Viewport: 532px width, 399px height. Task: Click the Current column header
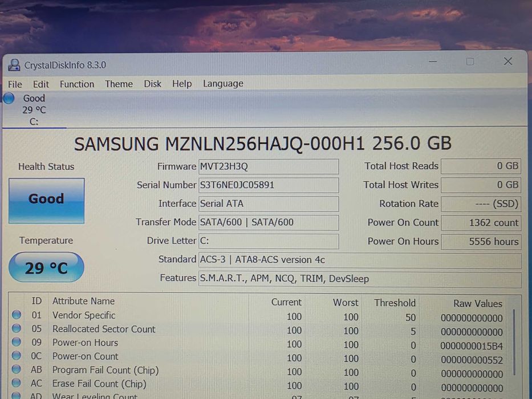point(286,302)
